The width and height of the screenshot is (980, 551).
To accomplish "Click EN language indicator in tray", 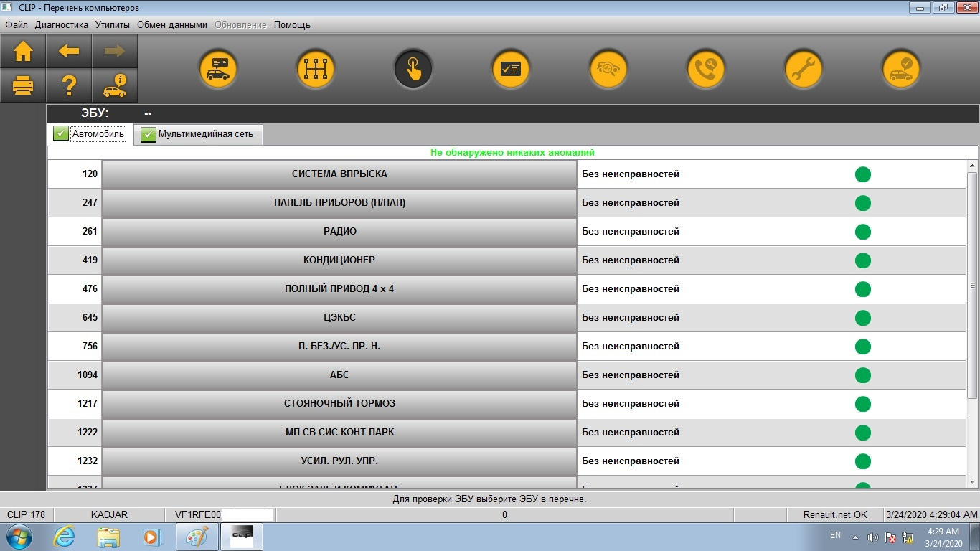I will (835, 535).
